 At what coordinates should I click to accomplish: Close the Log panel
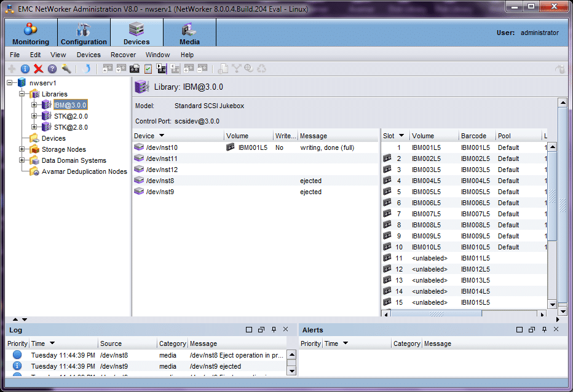286,329
